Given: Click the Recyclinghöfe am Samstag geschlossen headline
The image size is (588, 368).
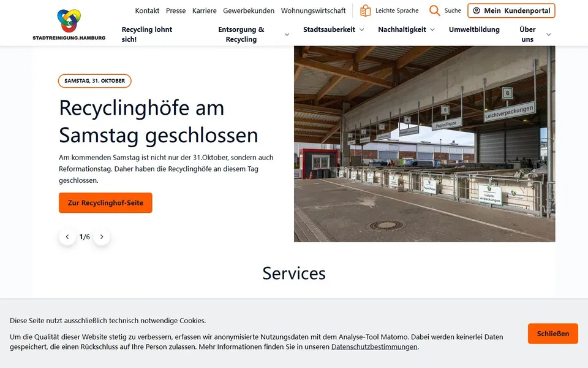Looking at the screenshot, I should coord(159,121).
